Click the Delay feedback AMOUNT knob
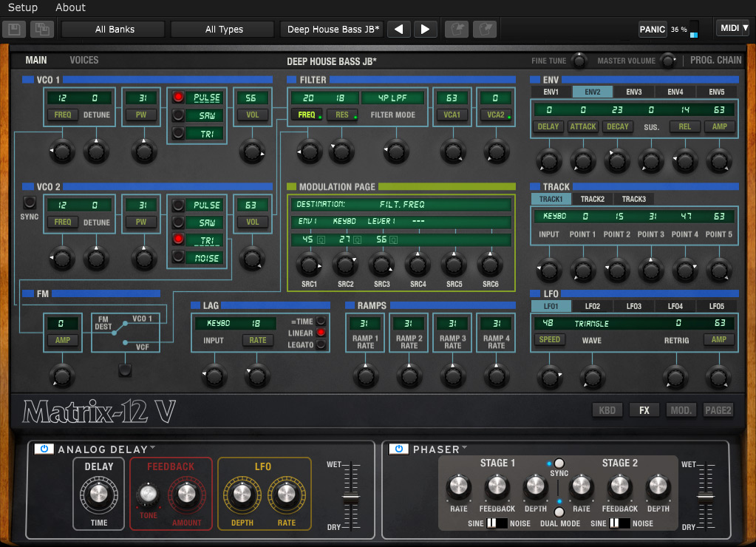756x547 pixels. click(x=186, y=494)
